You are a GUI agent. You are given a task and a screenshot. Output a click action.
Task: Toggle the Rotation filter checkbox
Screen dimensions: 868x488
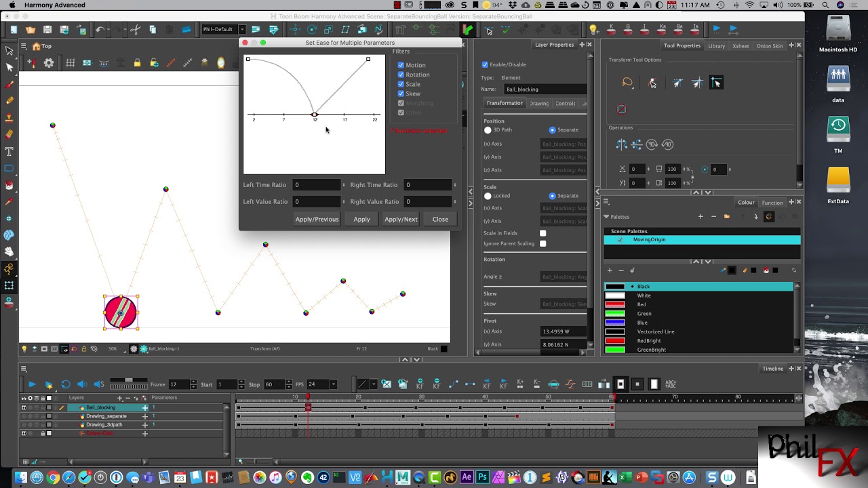(401, 75)
